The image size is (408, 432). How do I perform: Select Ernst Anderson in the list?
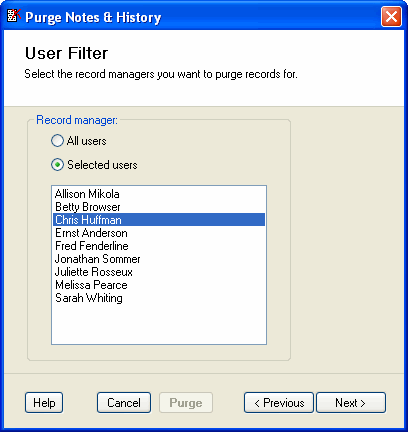[x=159, y=233]
